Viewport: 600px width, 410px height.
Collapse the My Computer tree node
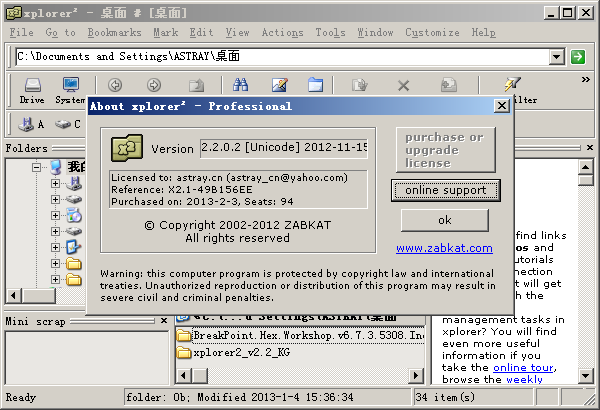click(36, 167)
